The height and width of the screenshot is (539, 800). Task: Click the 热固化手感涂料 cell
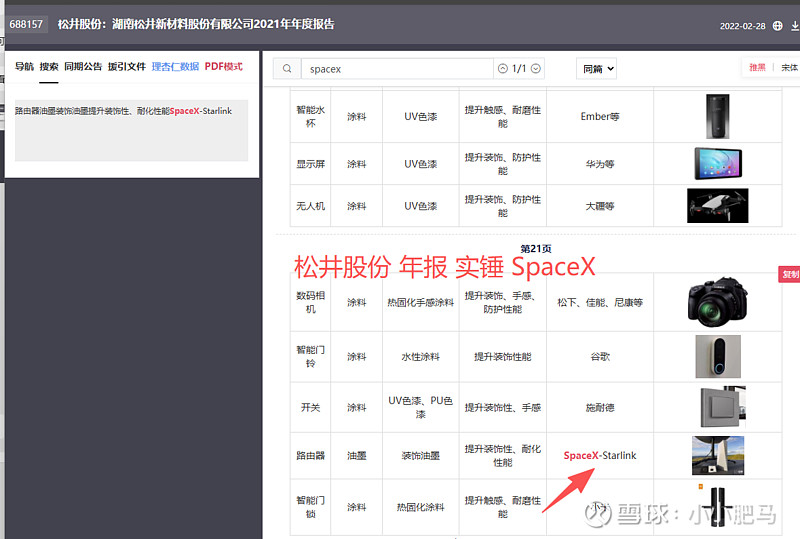[x=420, y=302]
